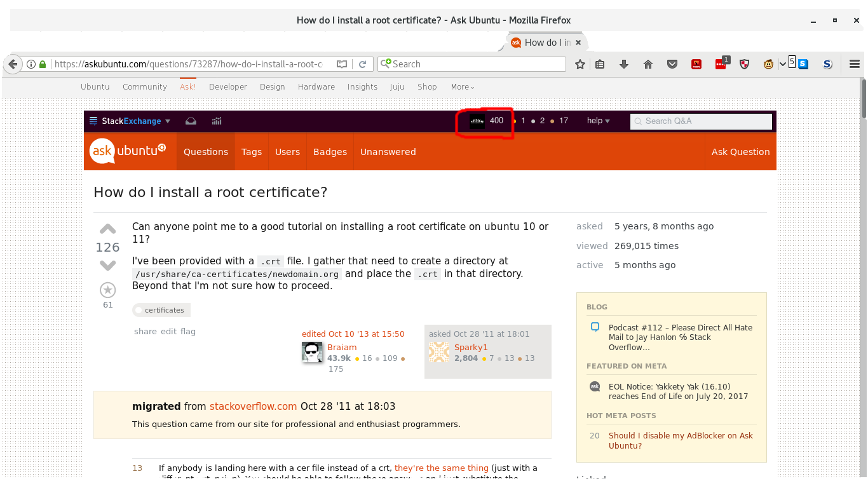868x488 pixels.
Task: Open site information via the info icon
Action: coord(31,64)
